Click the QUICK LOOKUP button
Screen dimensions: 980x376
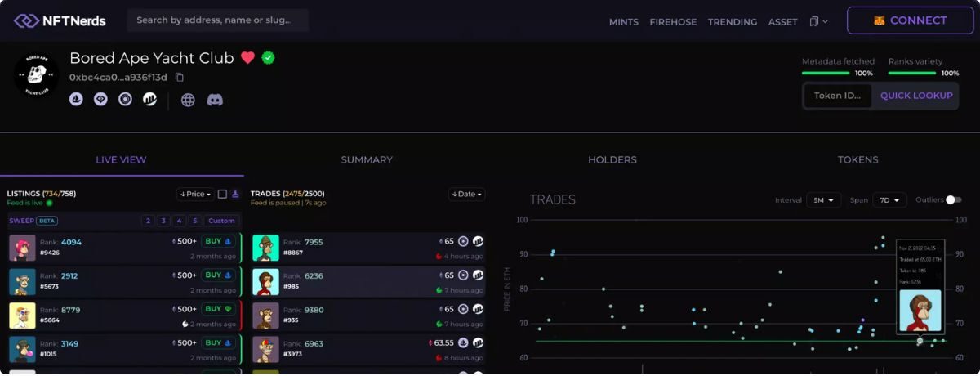pos(916,96)
